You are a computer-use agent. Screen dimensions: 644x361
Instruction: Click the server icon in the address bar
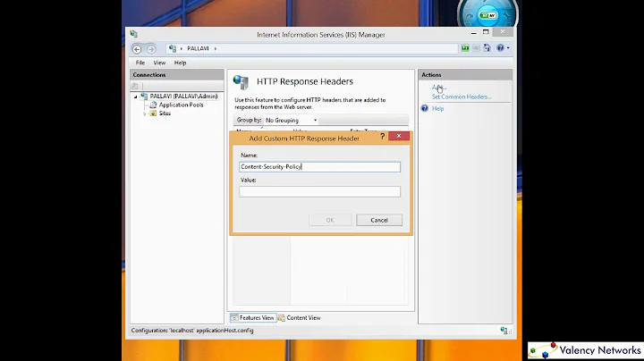[x=173, y=48]
